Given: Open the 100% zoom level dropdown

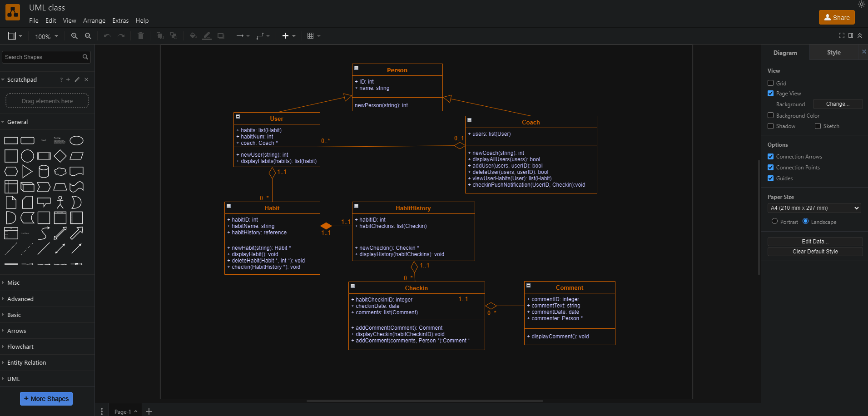Looking at the screenshot, I should tap(46, 36).
